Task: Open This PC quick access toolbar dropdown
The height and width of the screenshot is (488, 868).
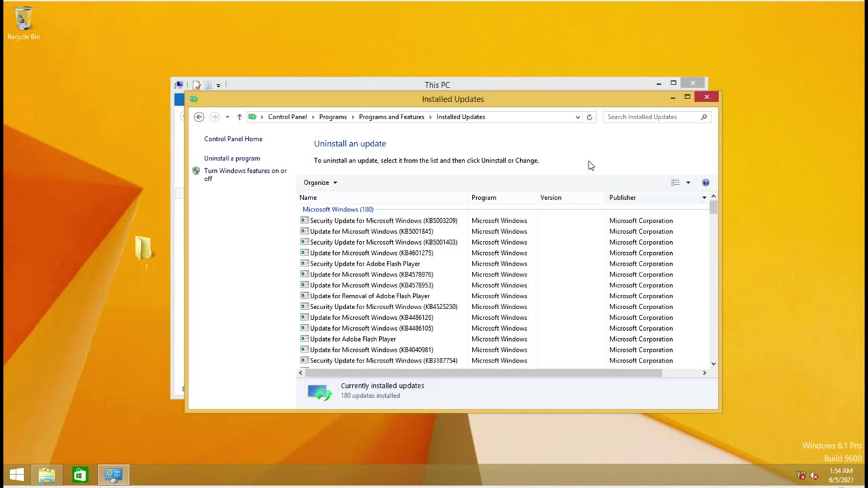Action: tap(218, 85)
